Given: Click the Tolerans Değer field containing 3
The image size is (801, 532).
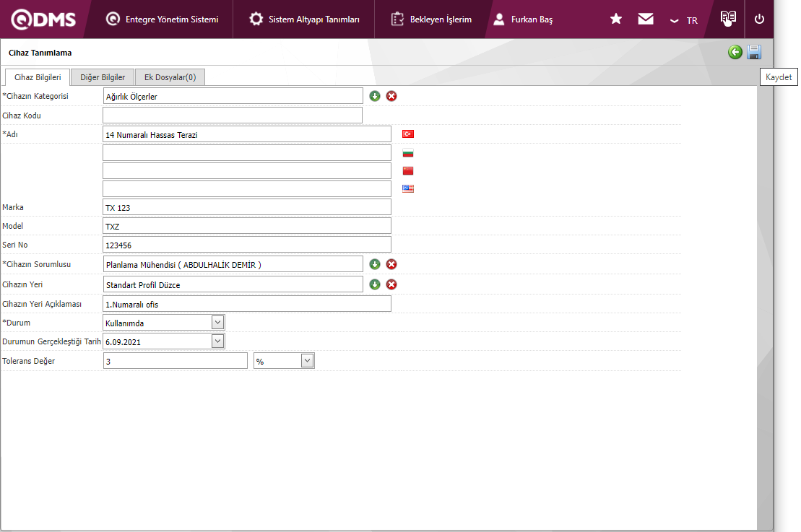Looking at the screenshot, I should tap(176, 361).
